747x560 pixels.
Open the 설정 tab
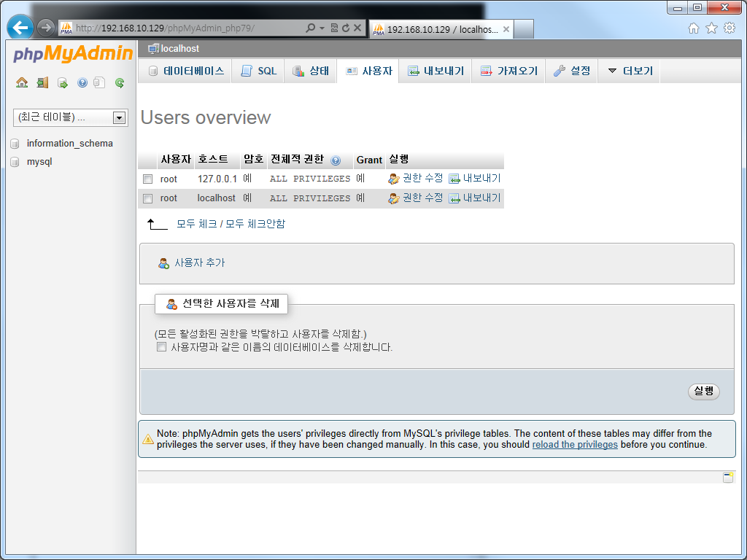572,71
